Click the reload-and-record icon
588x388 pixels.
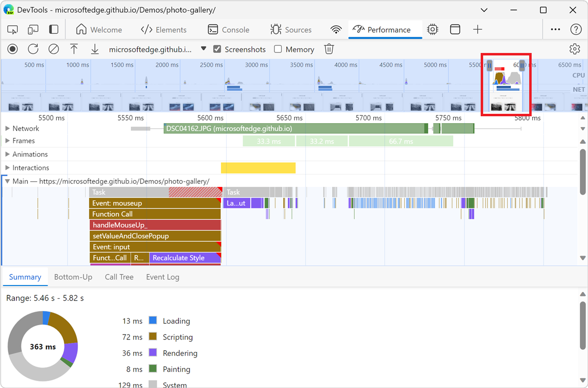(x=33, y=49)
